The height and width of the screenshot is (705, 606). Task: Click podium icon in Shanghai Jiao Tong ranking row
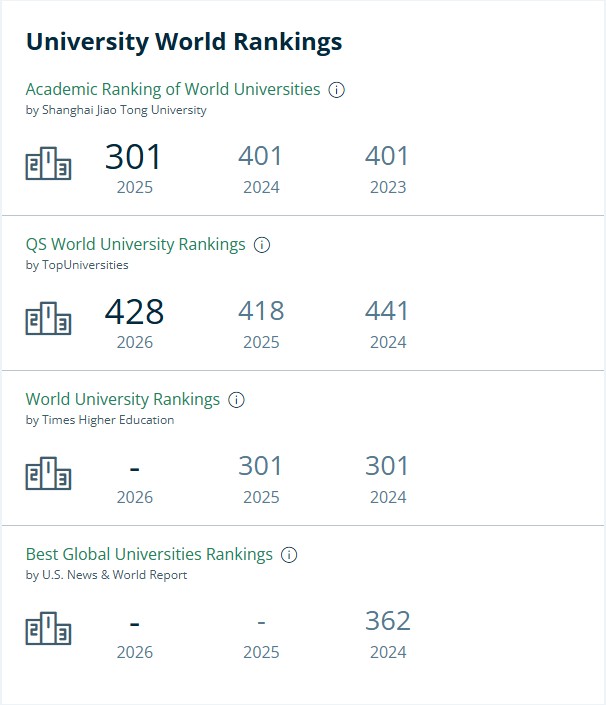click(x=49, y=163)
